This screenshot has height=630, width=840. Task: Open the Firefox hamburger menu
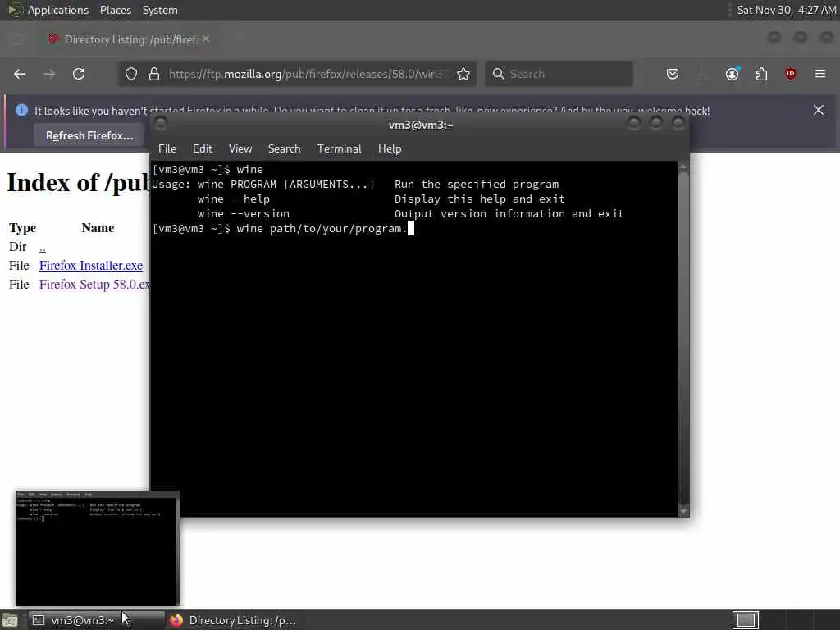820,74
